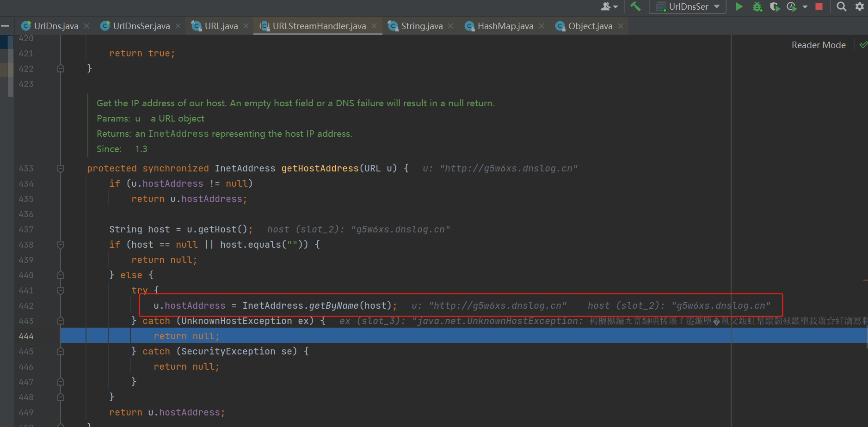
Task: Run UrlDnsSer with the green play icon
Action: click(x=739, y=6)
